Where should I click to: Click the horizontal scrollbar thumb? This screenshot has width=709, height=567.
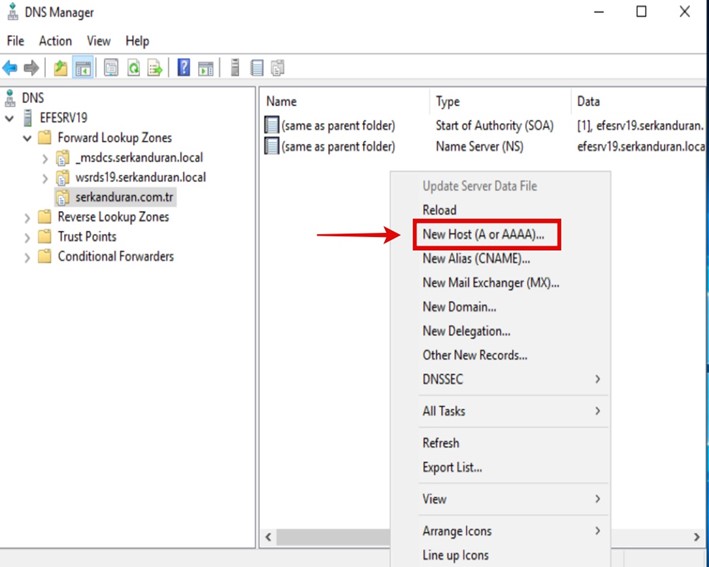[x=333, y=537]
